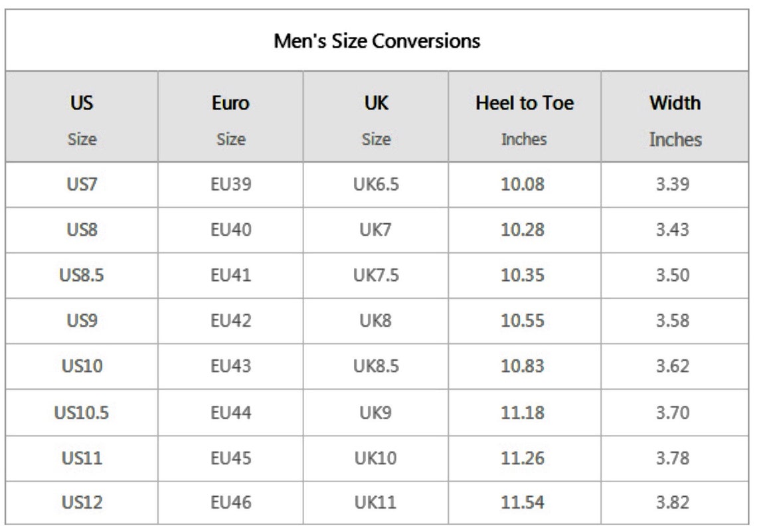Select the Euro Size column header
Image resolution: width=757 pixels, height=532 pixels.
point(231,117)
